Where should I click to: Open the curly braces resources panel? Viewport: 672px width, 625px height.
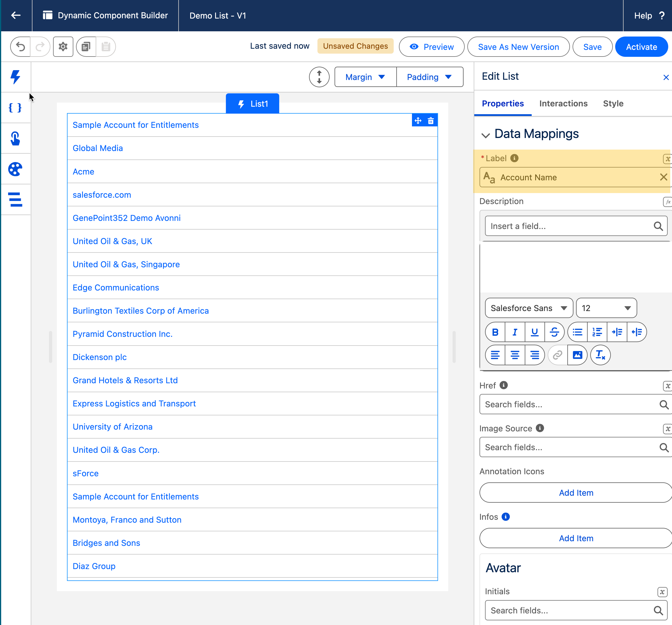click(15, 108)
